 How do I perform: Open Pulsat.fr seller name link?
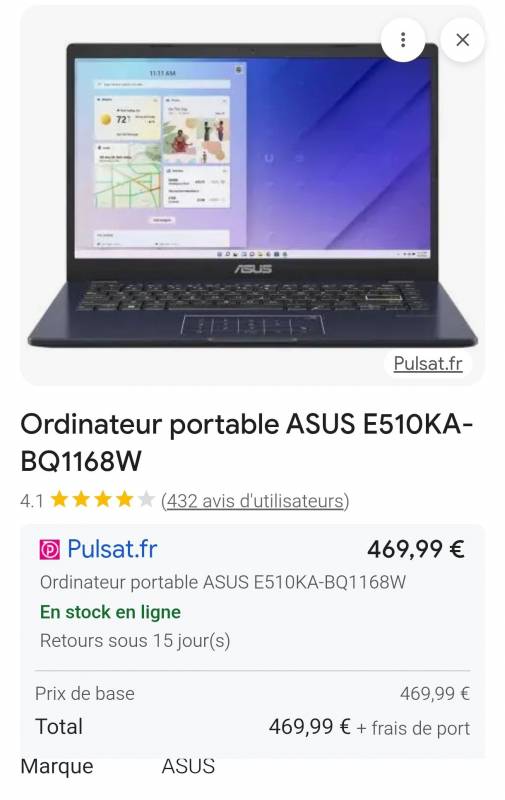(x=112, y=549)
